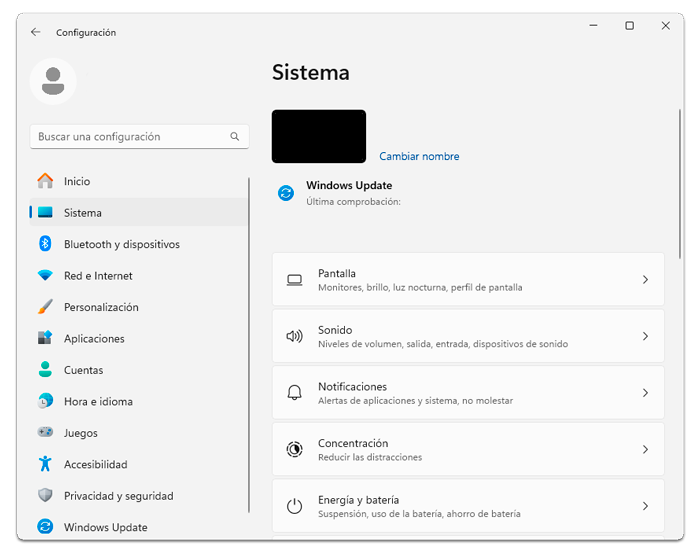Expand Pantalla settings via its chevron
The width and height of the screenshot is (700, 552).
pyautogui.click(x=646, y=280)
